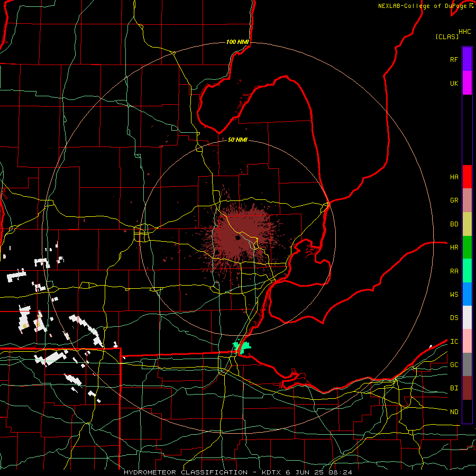Click the DS legend label text
This screenshot has height=476, width=476.
(x=454, y=317)
